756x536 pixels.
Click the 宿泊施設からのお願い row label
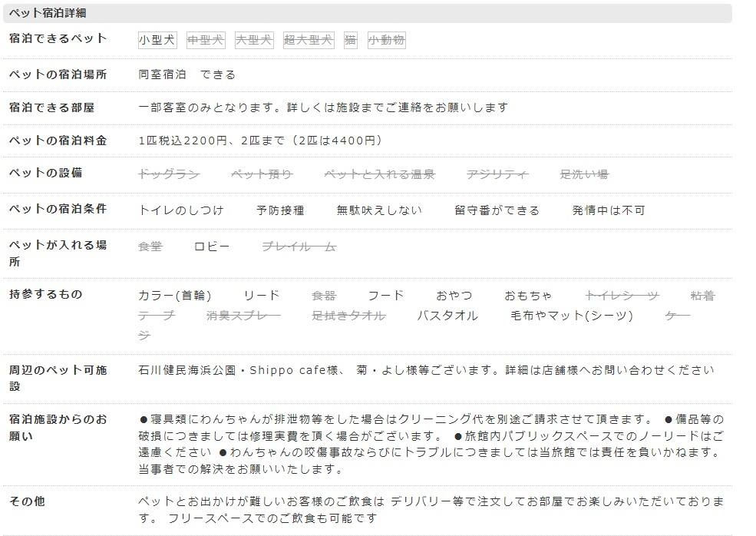[58, 428]
